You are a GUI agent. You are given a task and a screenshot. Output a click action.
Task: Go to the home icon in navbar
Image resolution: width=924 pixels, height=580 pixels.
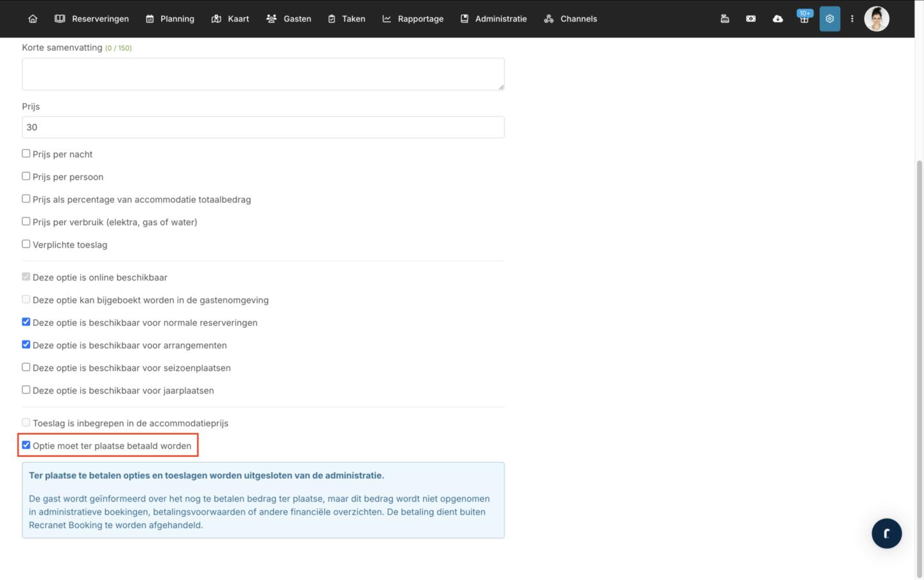tap(33, 19)
